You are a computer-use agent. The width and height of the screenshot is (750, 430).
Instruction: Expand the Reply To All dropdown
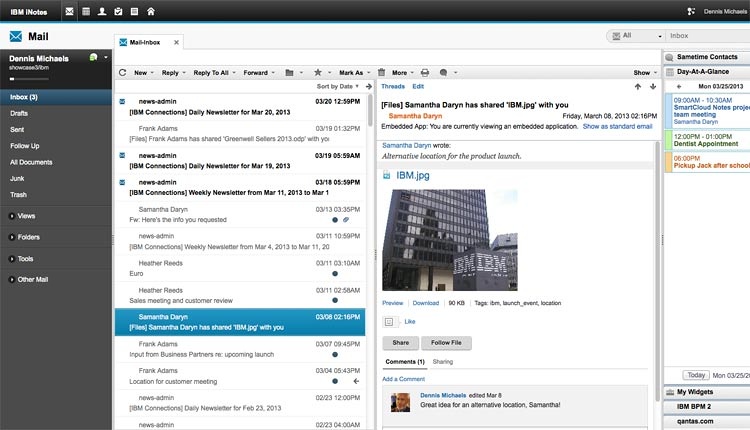[234, 73]
